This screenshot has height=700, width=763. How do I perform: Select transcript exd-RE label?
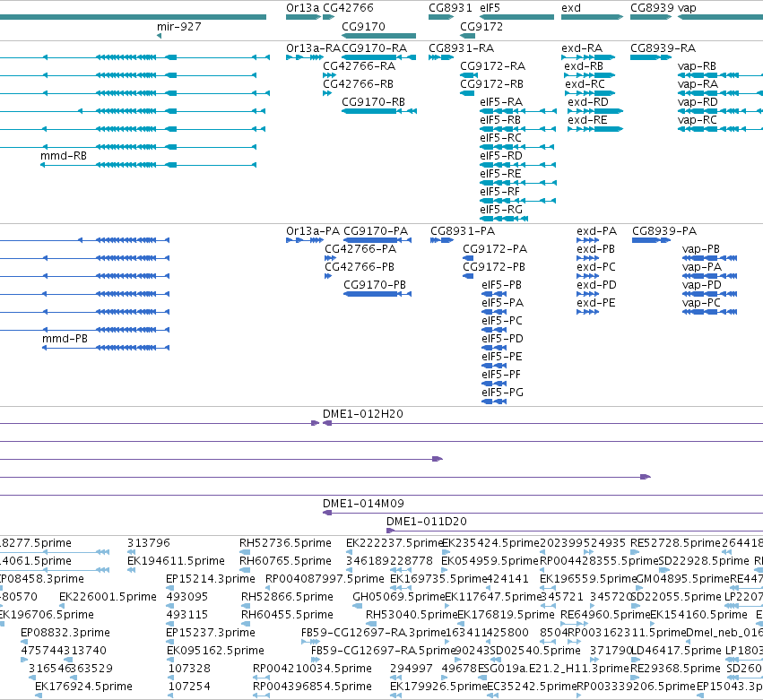587,120
